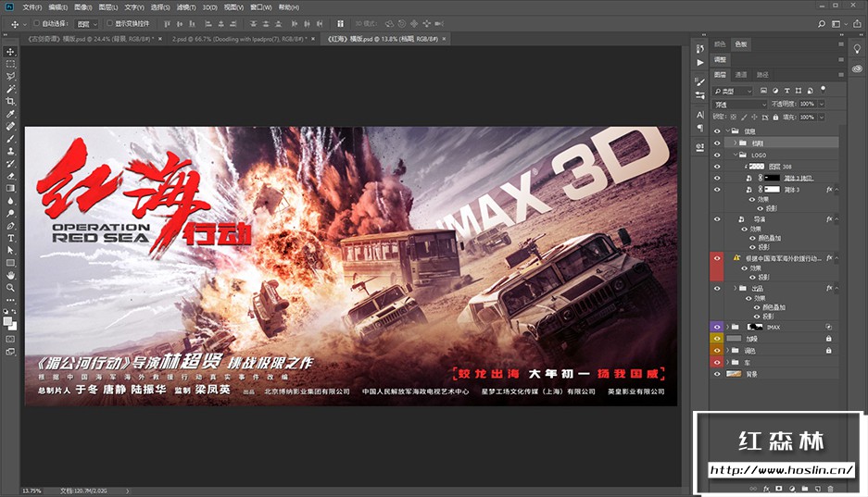868x497 pixels.
Task: Select the Gradient tool
Action: click(x=10, y=189)
